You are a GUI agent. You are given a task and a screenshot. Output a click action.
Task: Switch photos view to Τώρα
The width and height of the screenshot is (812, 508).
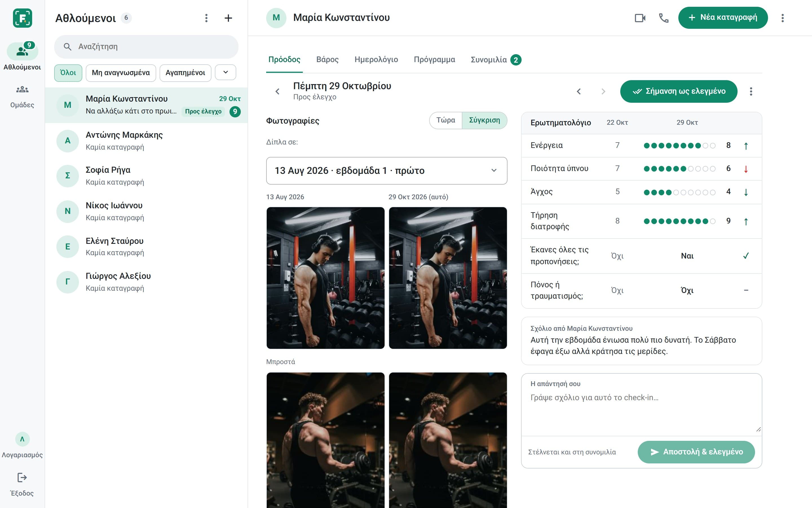pos(445,120)
